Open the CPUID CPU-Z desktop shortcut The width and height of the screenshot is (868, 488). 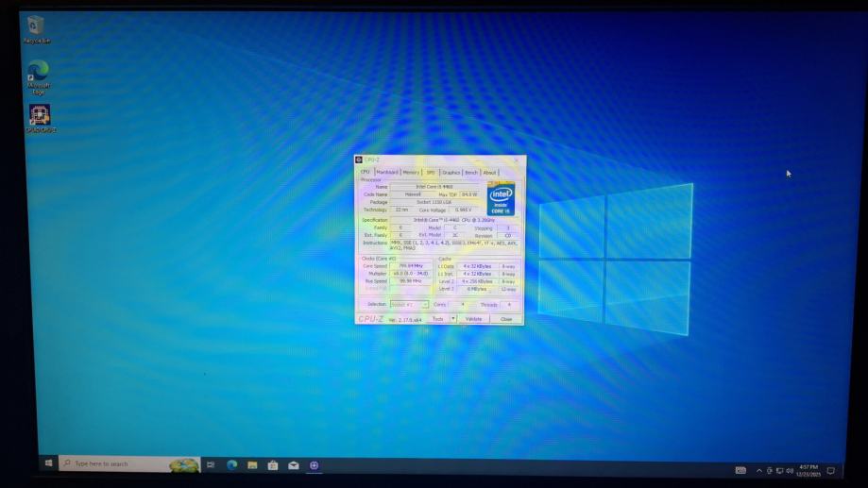40,118
